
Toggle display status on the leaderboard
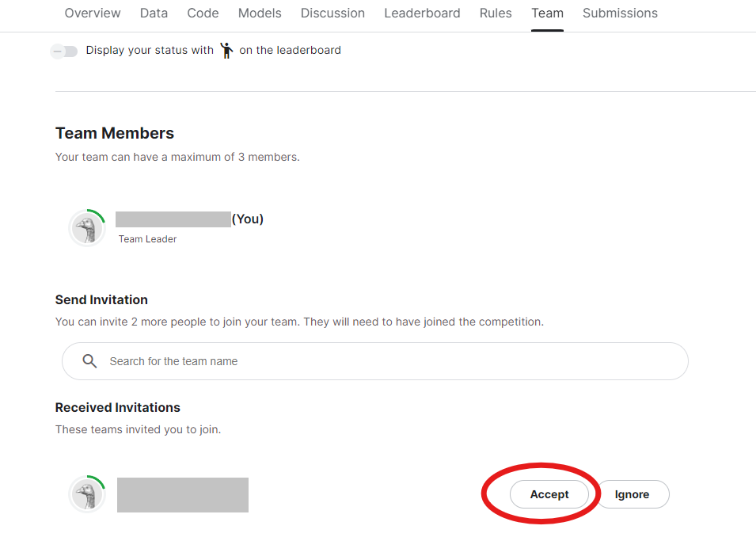(x=64, y=51)
